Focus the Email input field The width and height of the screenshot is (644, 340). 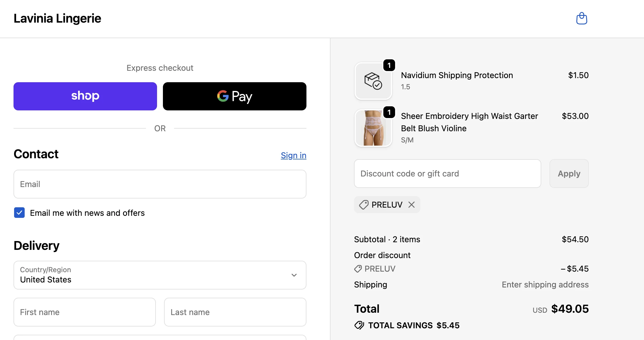point(160,184)
